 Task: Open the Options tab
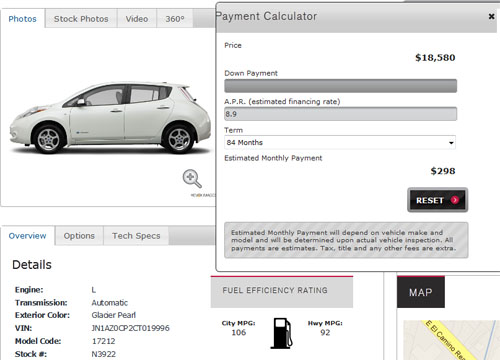79,236
